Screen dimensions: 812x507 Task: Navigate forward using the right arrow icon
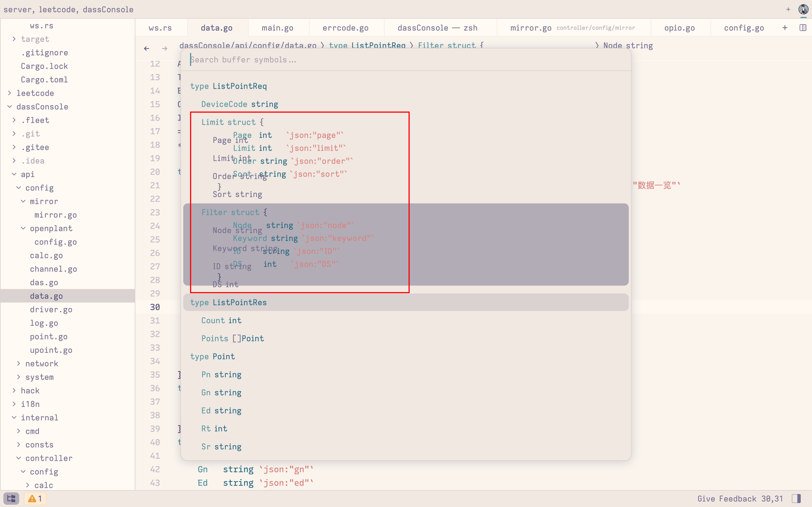tap(164, 48)
